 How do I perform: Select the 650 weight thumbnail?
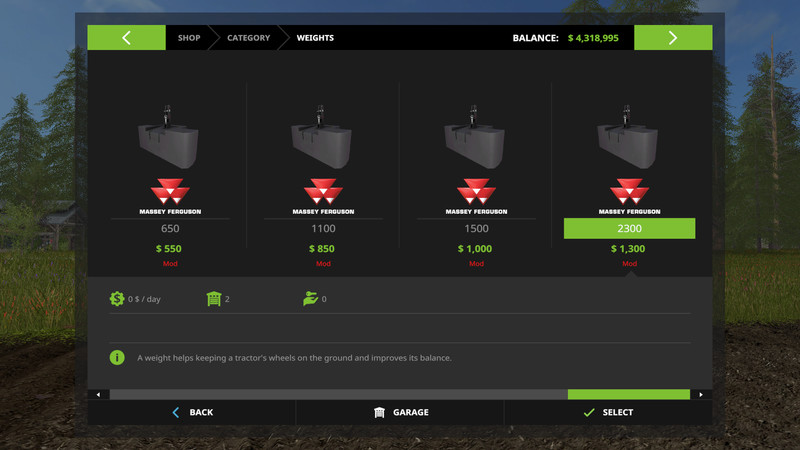(x=168, y=138)
